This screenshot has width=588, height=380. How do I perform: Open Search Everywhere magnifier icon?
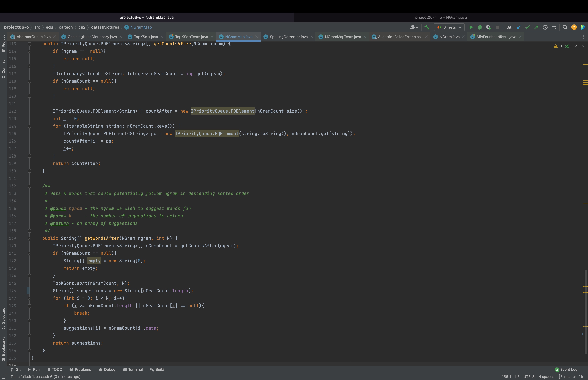(565, 27)
